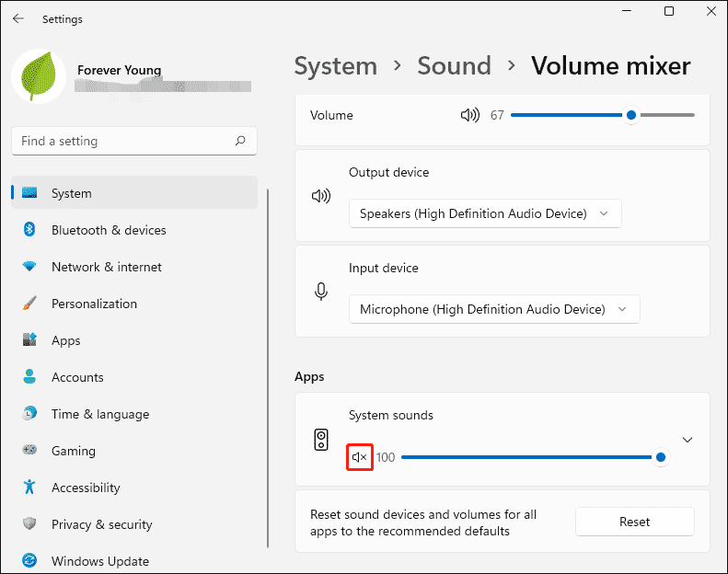The height and width of the screenshot is (574, 728).
Task: Click the master volume value 67
Action: [x=497, y=115]
